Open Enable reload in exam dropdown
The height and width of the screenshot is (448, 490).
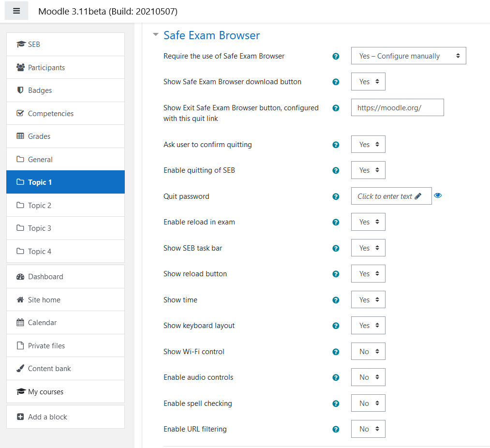click(368, 222)
